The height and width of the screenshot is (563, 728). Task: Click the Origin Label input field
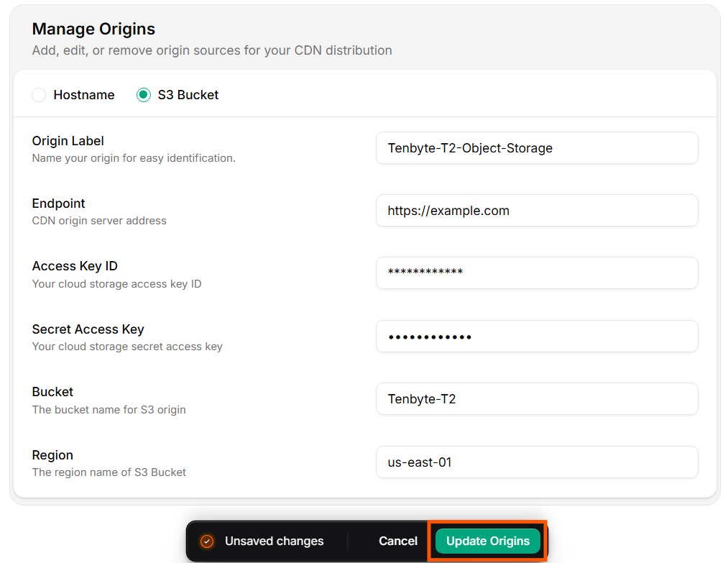(536, 147)
